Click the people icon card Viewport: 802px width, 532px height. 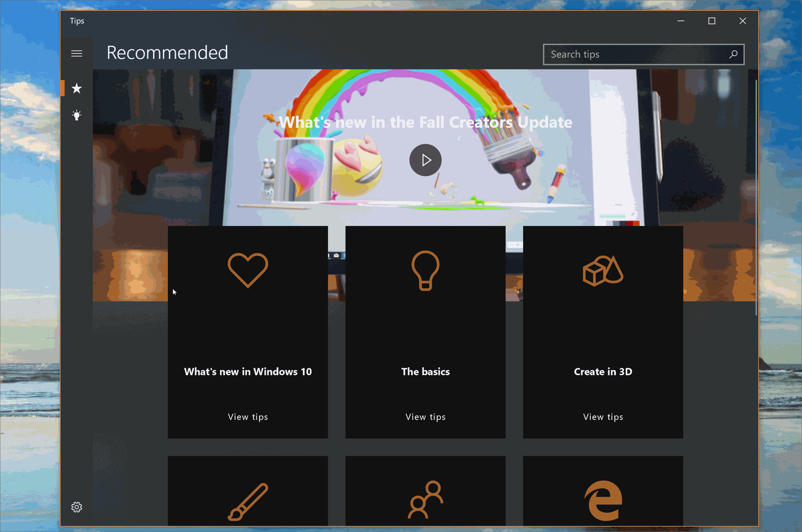coord(425,499)
